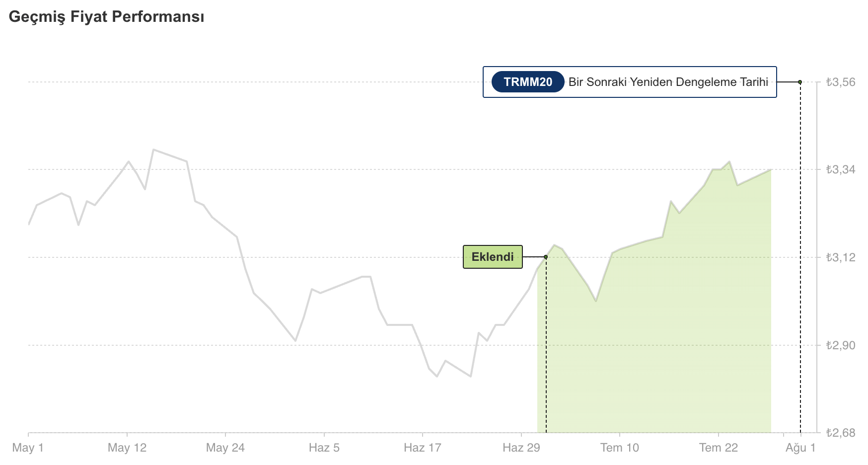This screenshot has width=868, height=465.
Task: Click the Haz 29 date label
Action: click(x=521, y=448)
